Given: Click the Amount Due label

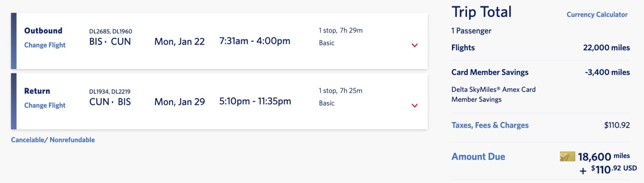Looking at the screenshot, I should point(478,157).
